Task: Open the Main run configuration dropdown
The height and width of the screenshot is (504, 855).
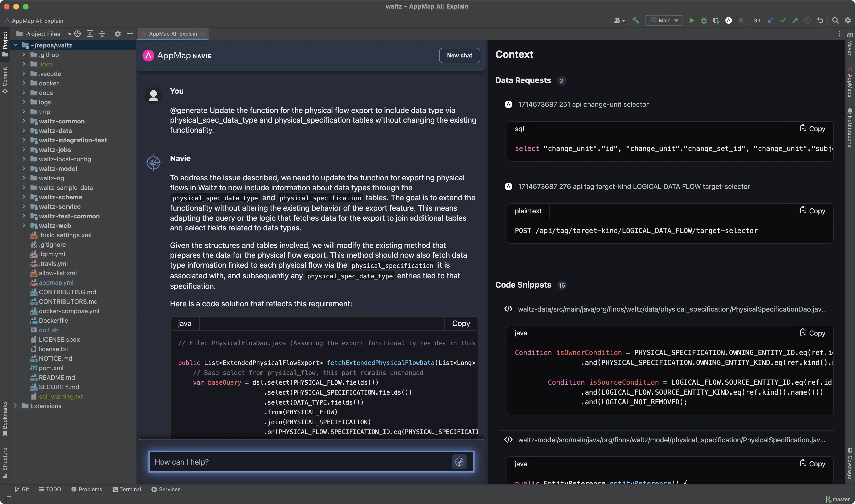Action: (x=664, y=21)
